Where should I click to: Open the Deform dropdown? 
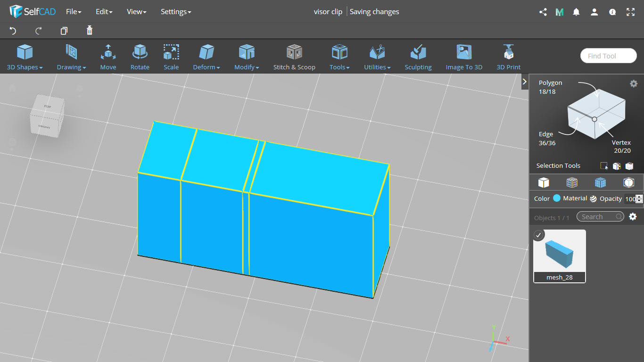pyautogui.click(x=206, y=57)
